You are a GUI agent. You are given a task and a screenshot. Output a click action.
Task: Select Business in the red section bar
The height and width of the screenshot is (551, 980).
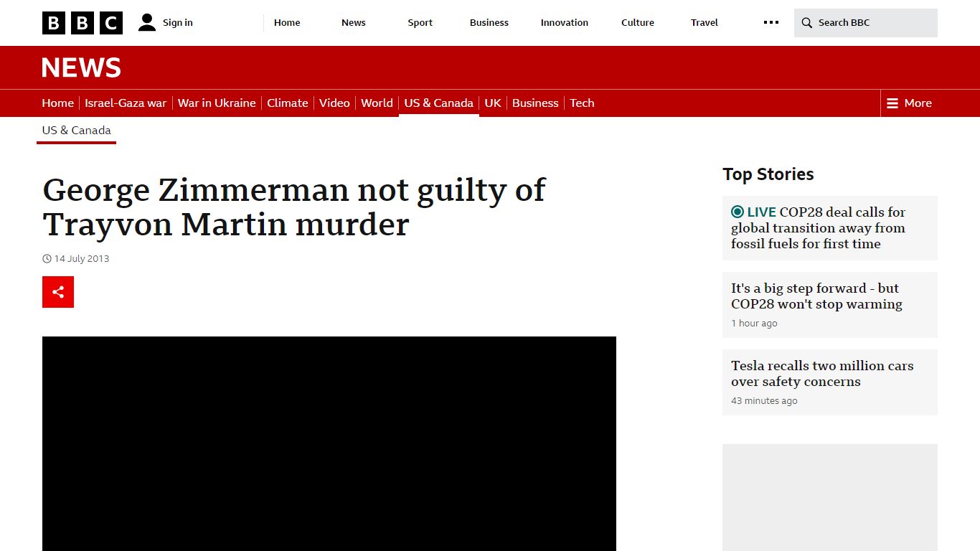535,103
